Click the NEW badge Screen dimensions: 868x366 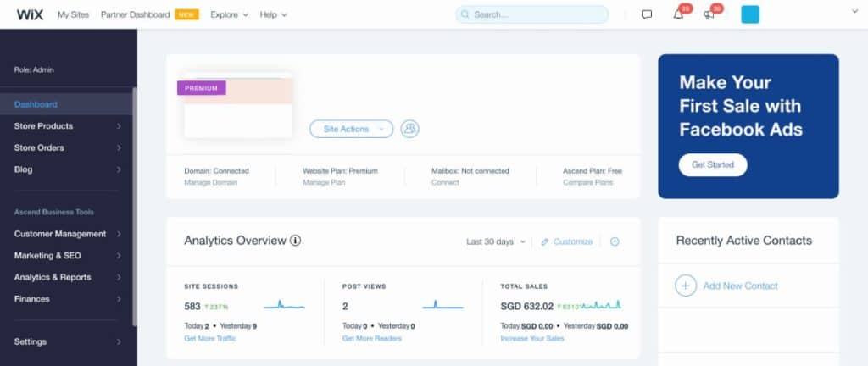[x=186, y=15]
